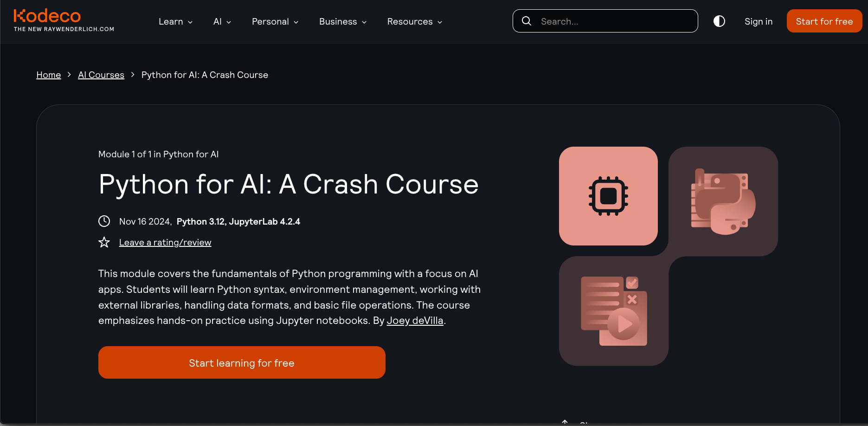The image size is (868, 426).
Task: Expand the AI menu
Action: click(x=222, y=22)
